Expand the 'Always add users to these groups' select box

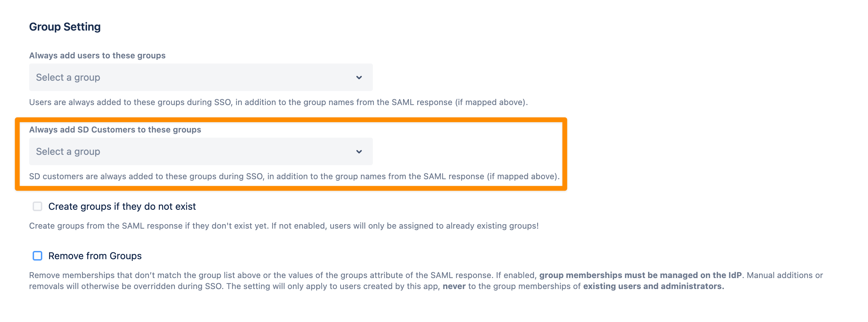[x=201, y=78]
